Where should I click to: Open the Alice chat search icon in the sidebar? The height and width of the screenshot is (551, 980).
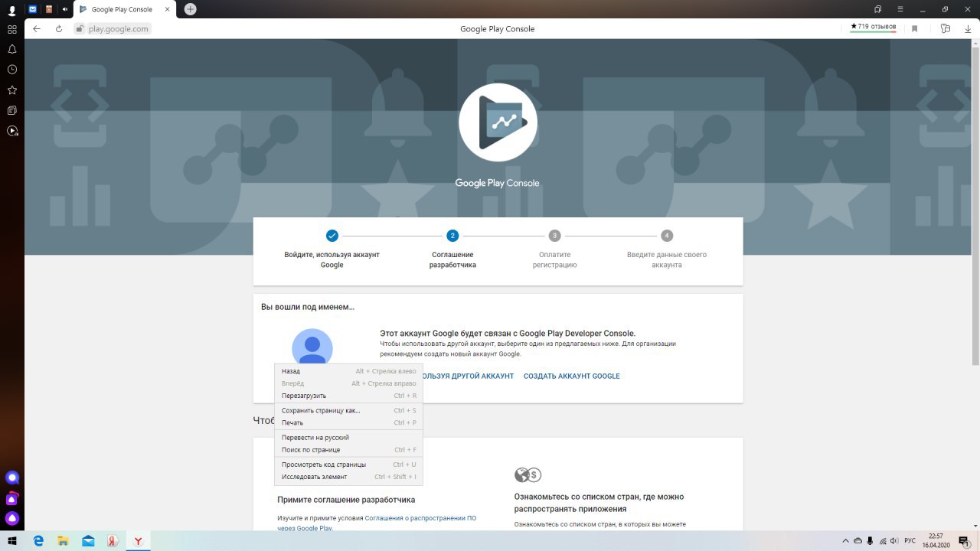12,478
